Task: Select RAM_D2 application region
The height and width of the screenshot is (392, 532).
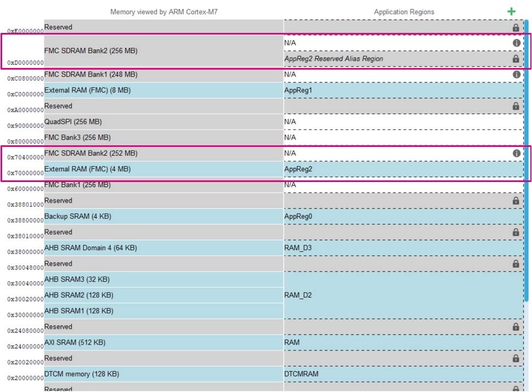Action: (x=404, y=295)
